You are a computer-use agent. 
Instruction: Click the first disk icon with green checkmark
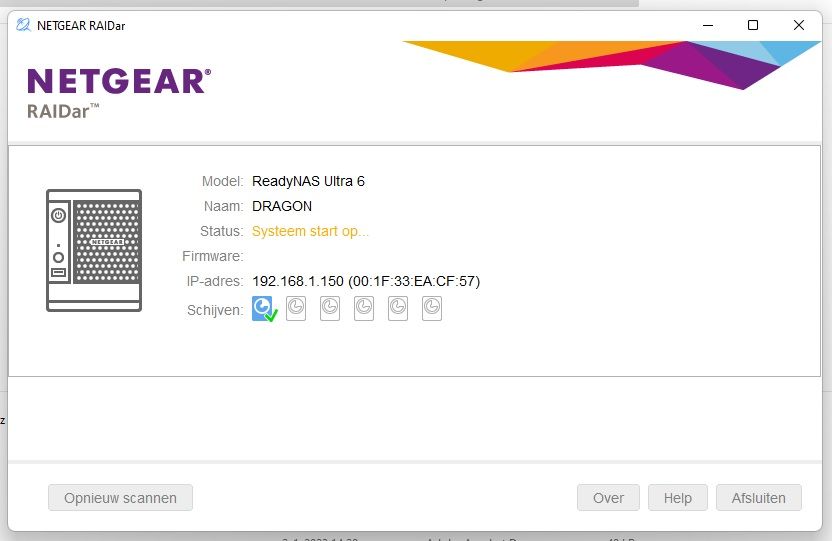point(264,309)
